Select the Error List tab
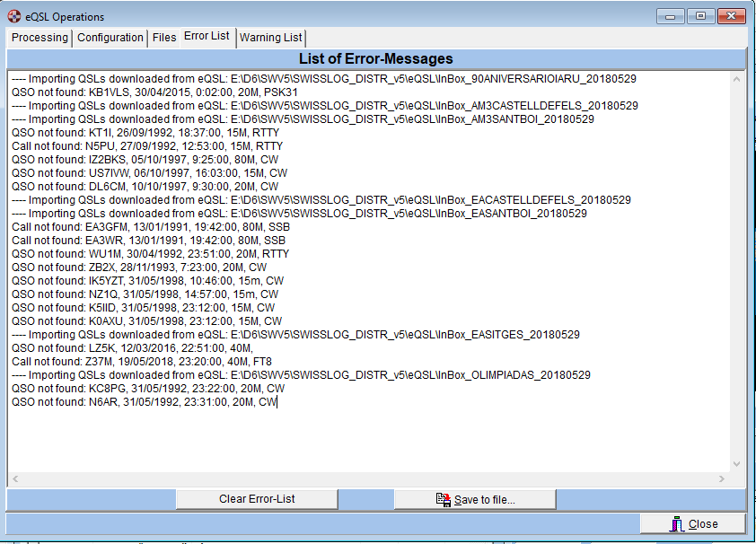This screenshot has height=544, width=756. (x=207, y=37)
